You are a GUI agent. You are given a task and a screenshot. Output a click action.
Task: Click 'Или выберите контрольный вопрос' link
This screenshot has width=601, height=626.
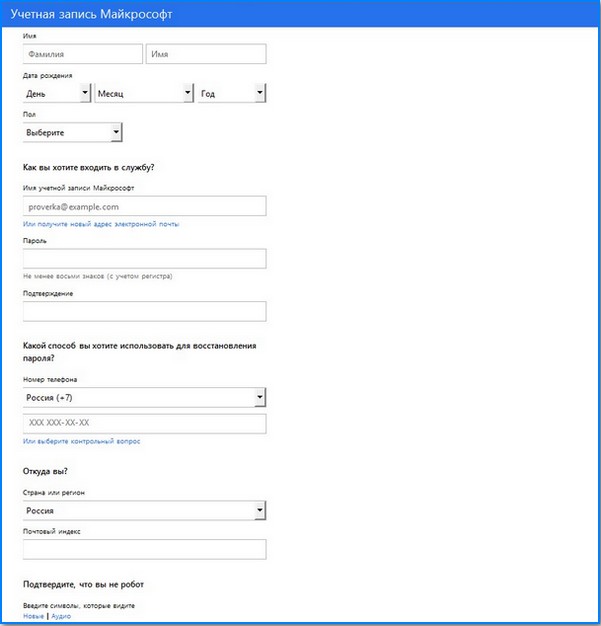[89, 441]
